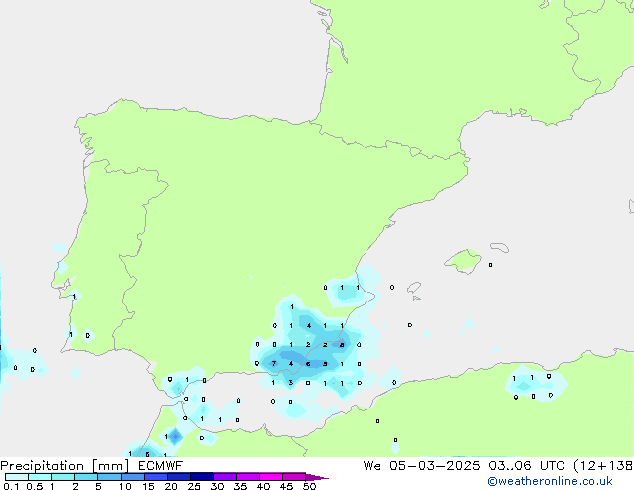Click the map precipitation value '3'
The height and width of the screenshot is (490, 634).
(291, 382)
